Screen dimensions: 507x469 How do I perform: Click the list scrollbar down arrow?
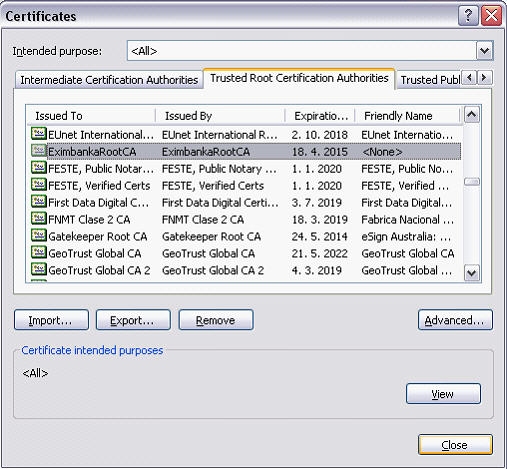click(x=472, y=273)
